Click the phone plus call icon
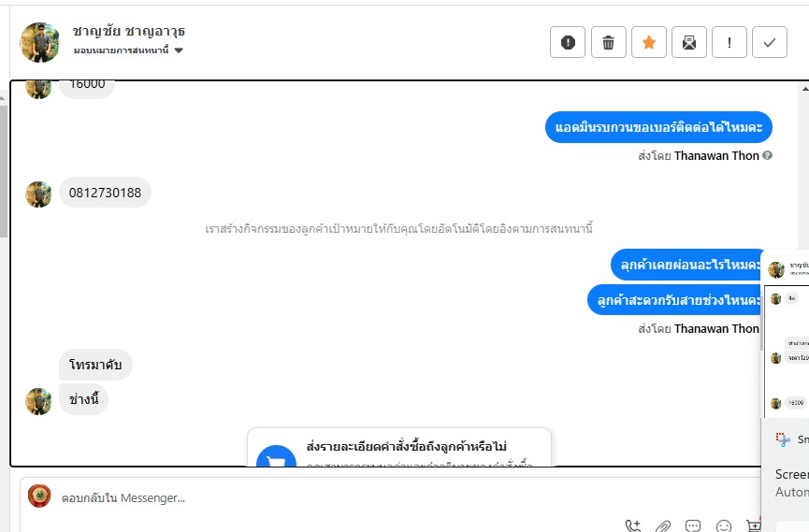The height and width of the screenshot is (532, 809). 633,525
